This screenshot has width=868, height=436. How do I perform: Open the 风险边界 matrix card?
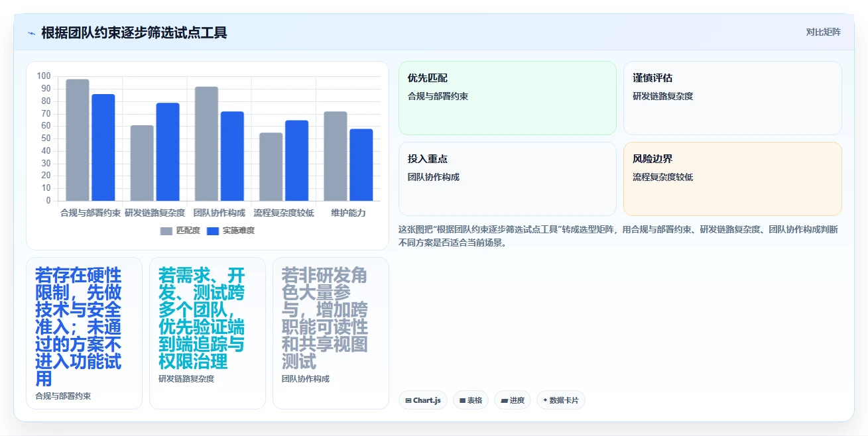pos(733,179)
